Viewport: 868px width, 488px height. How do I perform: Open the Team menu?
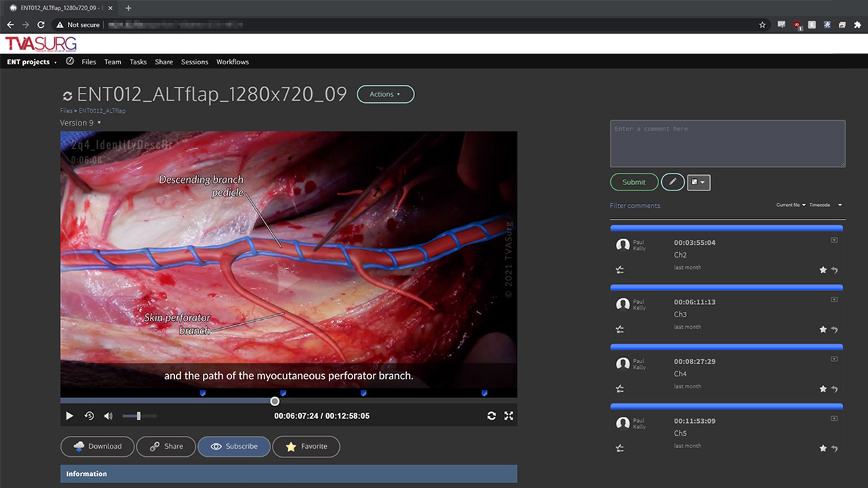[x=113, y=62]
